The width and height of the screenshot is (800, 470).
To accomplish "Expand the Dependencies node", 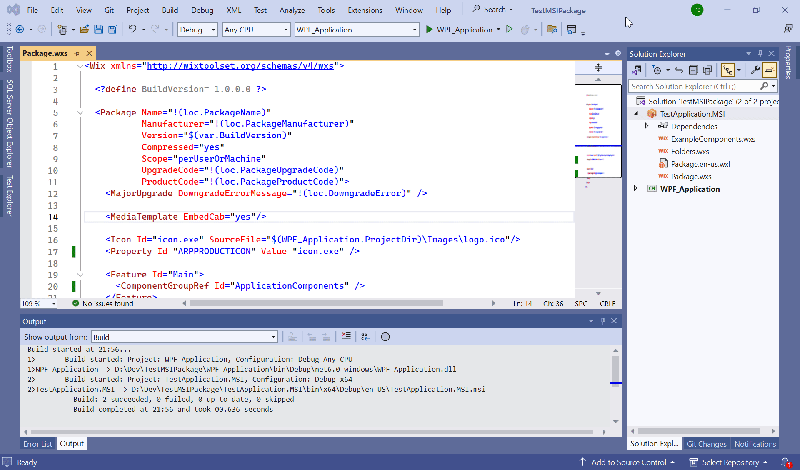I will click(646, 126).
